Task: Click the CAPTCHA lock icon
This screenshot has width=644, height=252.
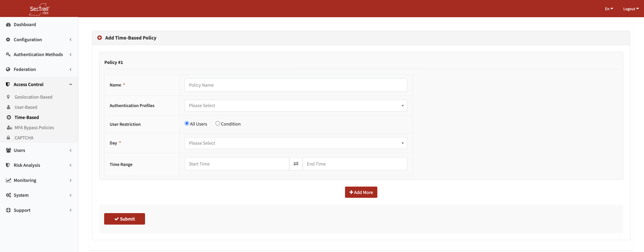Action: coord(9,138)
